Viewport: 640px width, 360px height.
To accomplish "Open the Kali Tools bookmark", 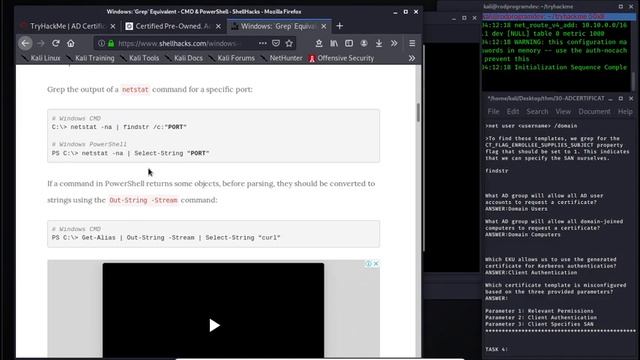I will pos(140,58).
